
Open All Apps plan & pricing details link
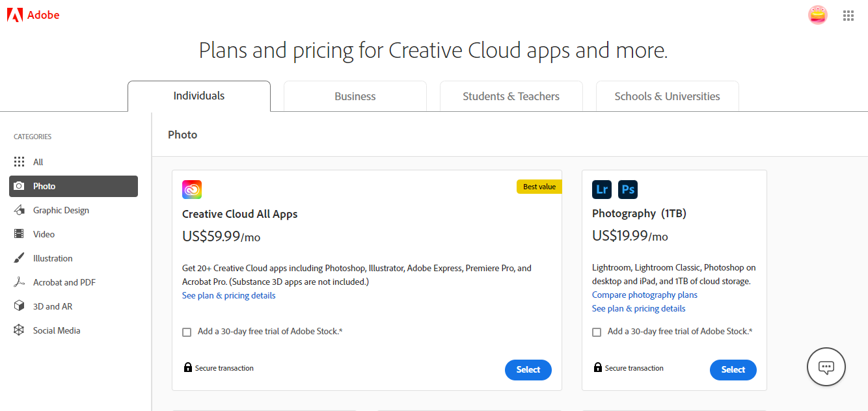click(229, 296)
